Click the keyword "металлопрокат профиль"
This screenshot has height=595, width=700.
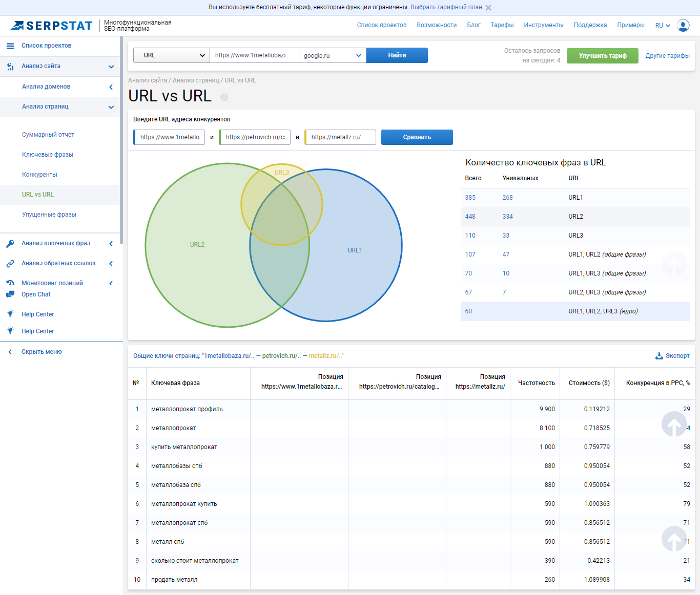(187, 409)
